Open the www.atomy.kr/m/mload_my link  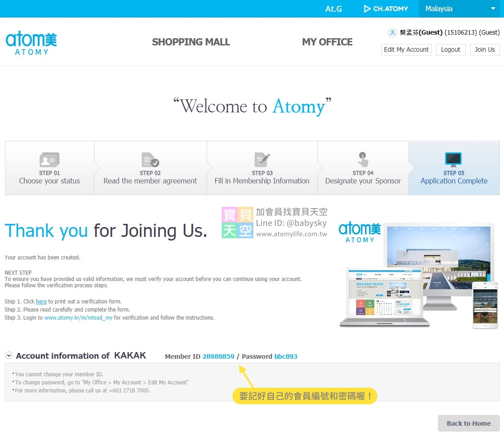click(78, 318)
